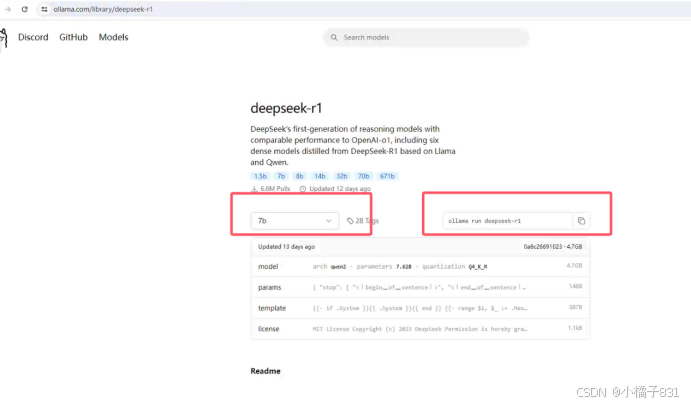
Task: Click the 148B params size
Action: (x=575, y=287)
